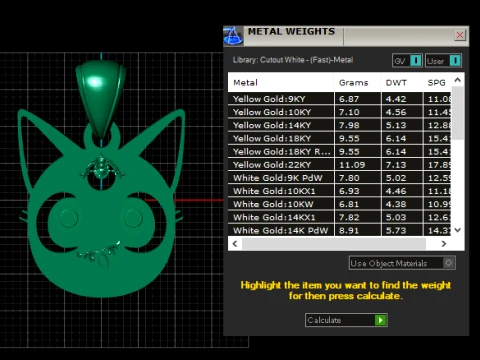Click the scroll up arrow of metal list
480x360 pixels.
pos(458,80)
